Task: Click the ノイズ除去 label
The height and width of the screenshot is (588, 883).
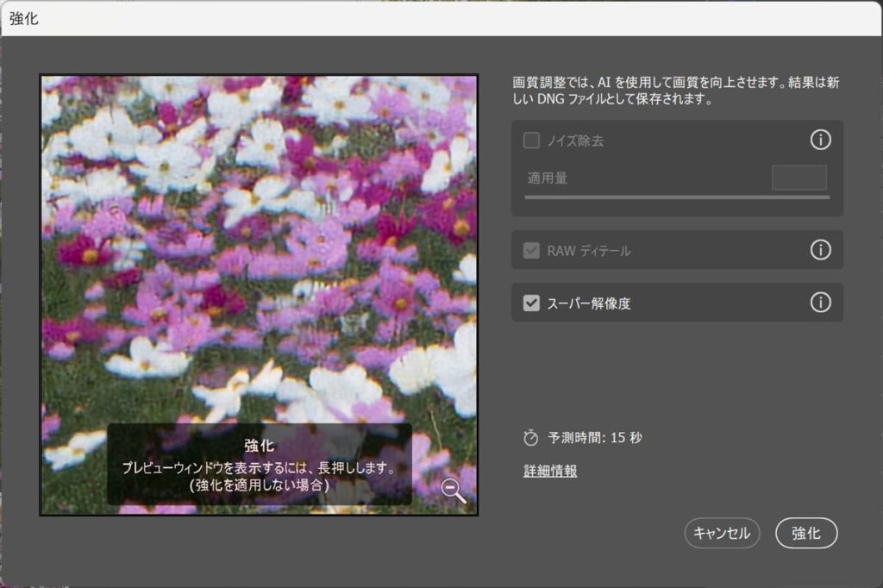Action: pos(575,141)
